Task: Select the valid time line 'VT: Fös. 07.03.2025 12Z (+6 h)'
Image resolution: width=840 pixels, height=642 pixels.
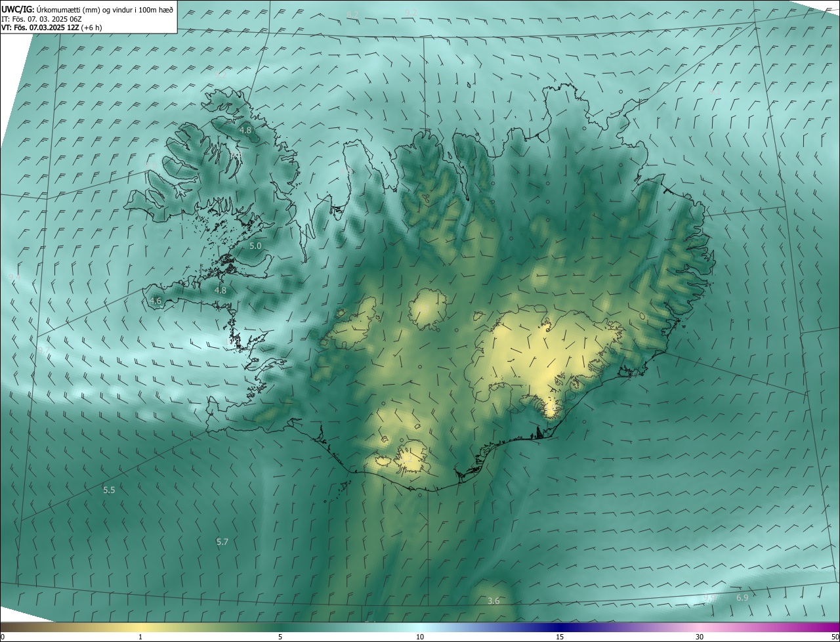Action: [x=52, y=28]
